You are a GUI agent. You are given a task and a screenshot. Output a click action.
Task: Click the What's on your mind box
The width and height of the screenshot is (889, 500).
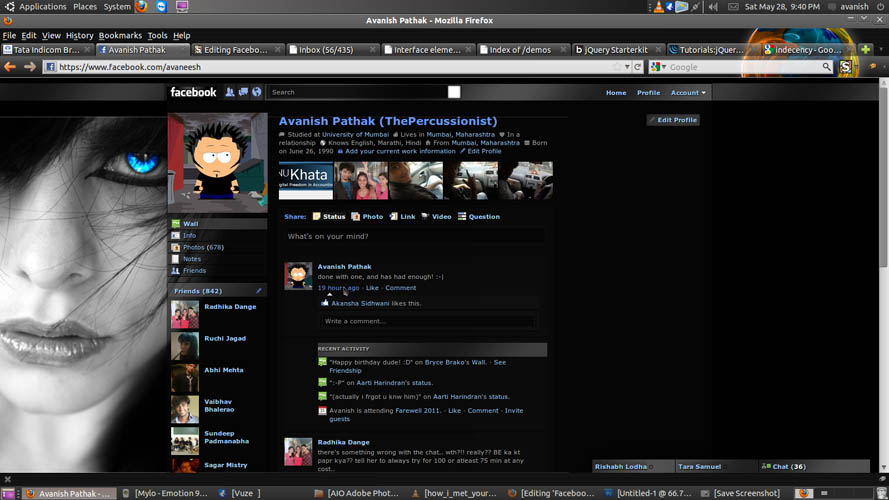click(x=414, y=236)
